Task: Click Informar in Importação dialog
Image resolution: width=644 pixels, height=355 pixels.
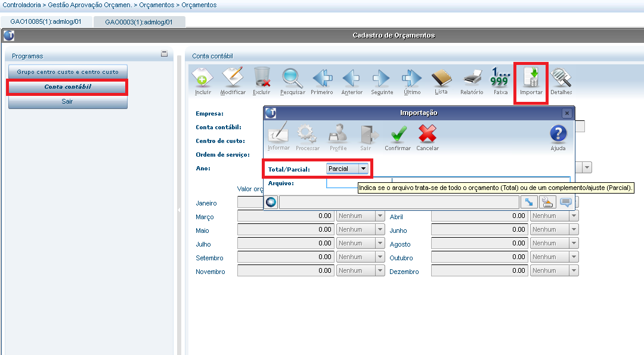Action: [278, 138]
